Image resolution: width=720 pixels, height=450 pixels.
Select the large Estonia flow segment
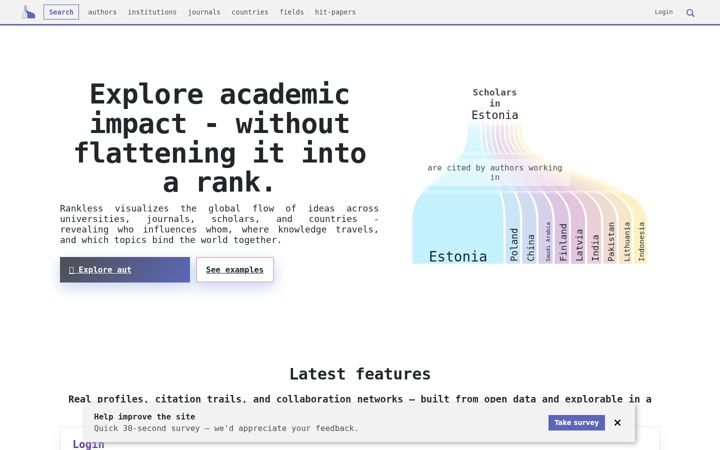[457, 227]
